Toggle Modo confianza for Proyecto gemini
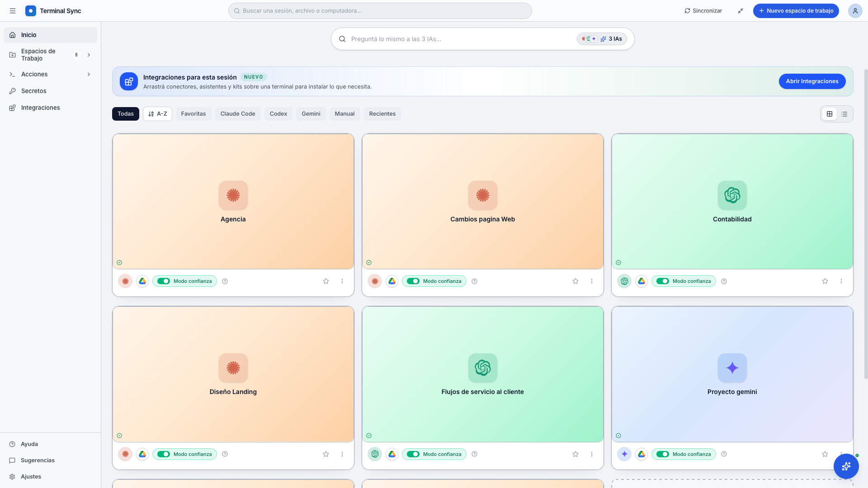The image size is (868, 488). tap(663, 454)
